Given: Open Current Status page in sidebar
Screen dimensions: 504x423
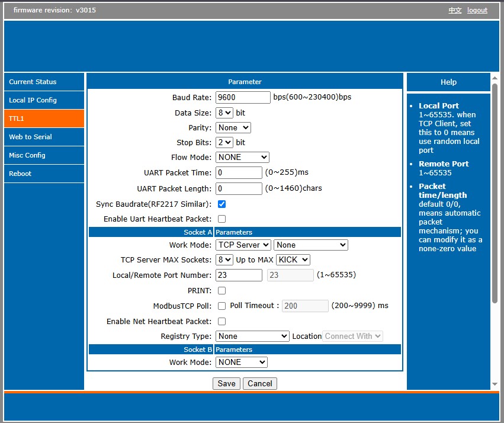Looking at the screenshot, I should [44, 82].
